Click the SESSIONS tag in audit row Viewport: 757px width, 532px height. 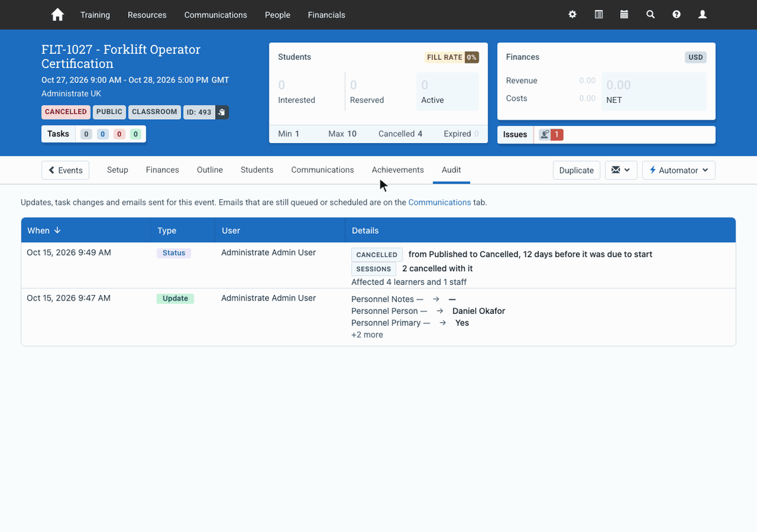click(373, 269)
